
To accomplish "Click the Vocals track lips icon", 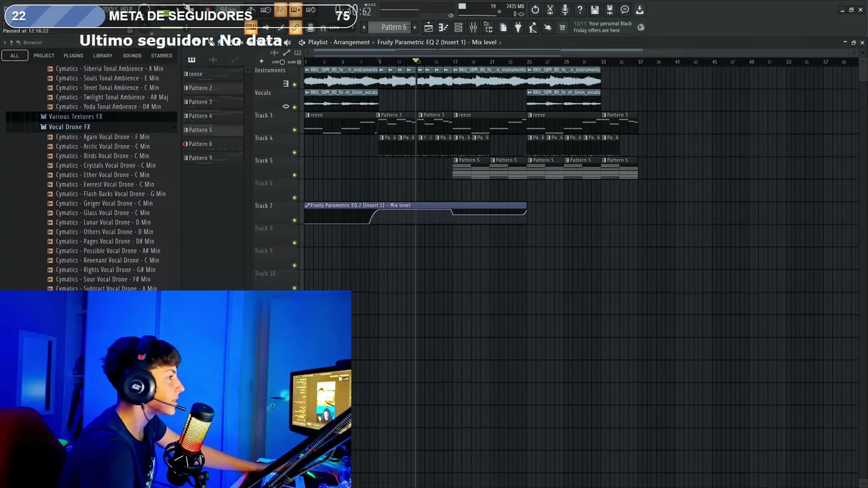I will [285, 106].
